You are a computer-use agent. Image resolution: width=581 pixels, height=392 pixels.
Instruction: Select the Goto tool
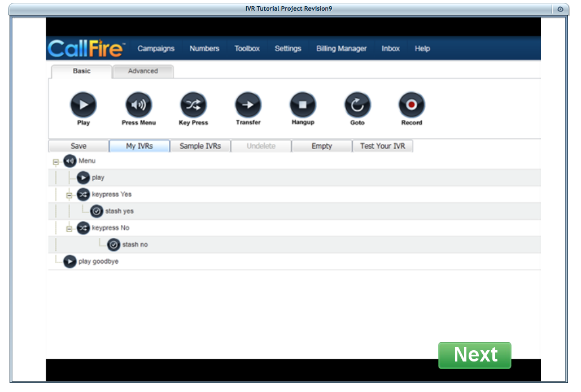[x=357, y=104]
